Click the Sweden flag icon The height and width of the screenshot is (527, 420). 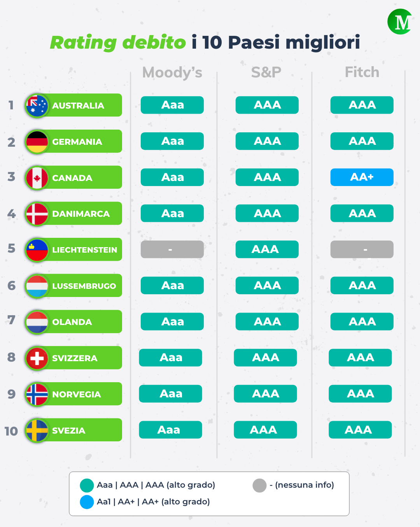(x=37, y=430)
